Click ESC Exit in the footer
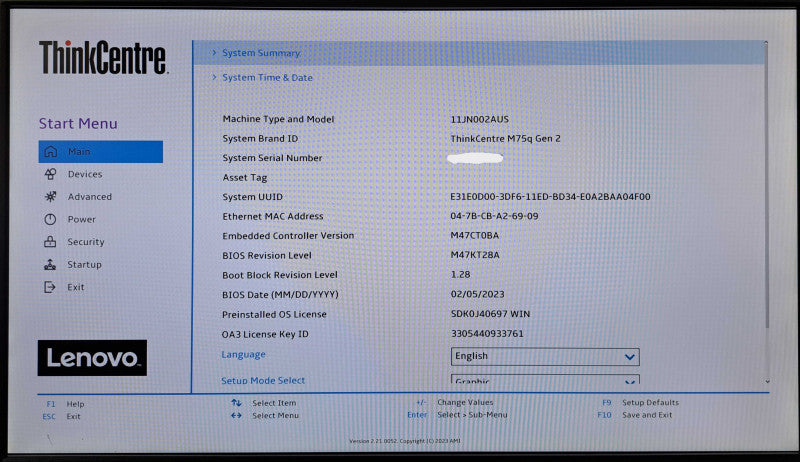800x462 pixels. (x=62, y=417)
